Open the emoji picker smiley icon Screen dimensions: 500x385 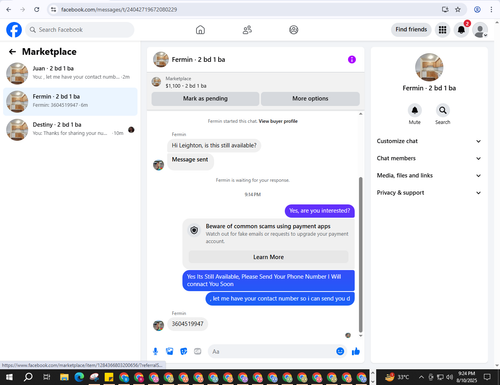coord(340,351)
